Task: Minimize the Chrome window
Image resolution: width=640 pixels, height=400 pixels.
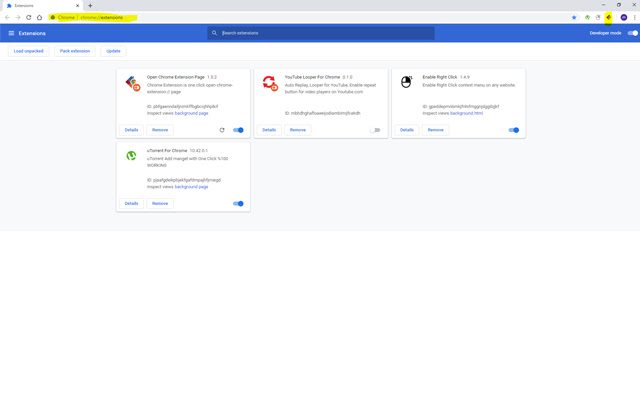Action: [603, 5]
